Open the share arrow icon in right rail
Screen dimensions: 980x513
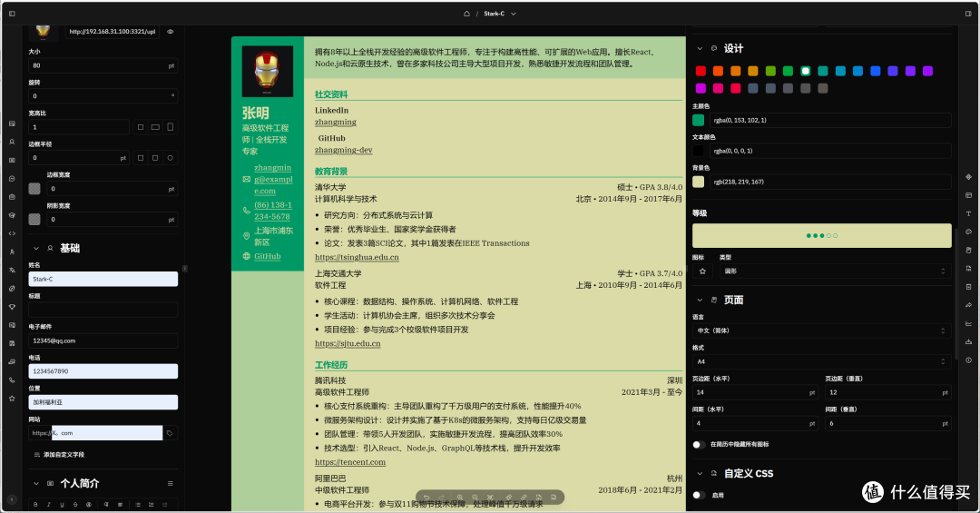pos(968,305)
